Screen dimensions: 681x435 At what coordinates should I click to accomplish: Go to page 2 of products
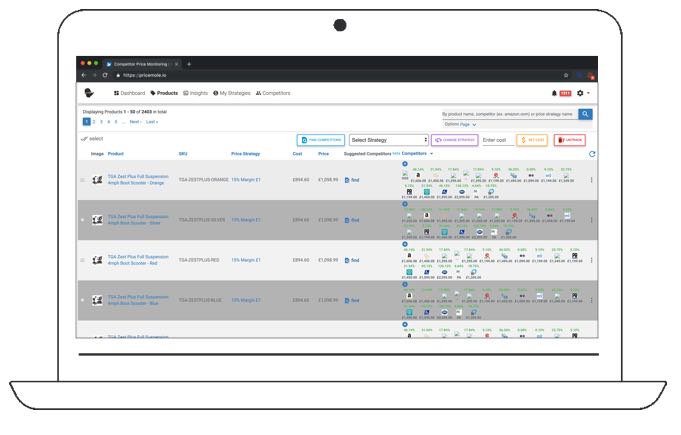pyautogui.click(x=94, y=122)
